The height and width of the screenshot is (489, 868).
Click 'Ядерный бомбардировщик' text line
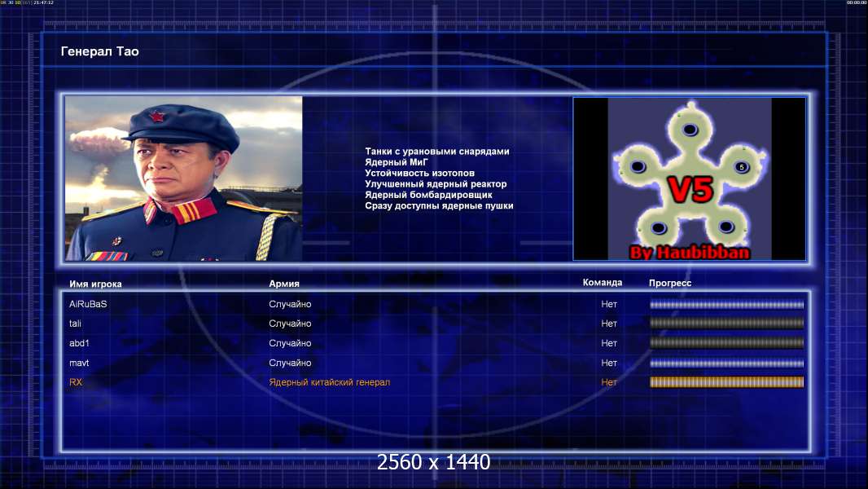click(x=428, y=195)
